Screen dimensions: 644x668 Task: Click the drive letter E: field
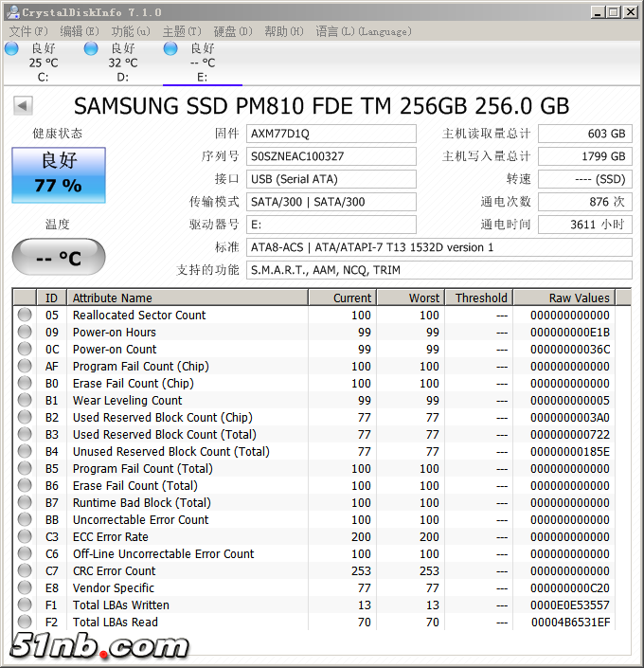[331, 225]
